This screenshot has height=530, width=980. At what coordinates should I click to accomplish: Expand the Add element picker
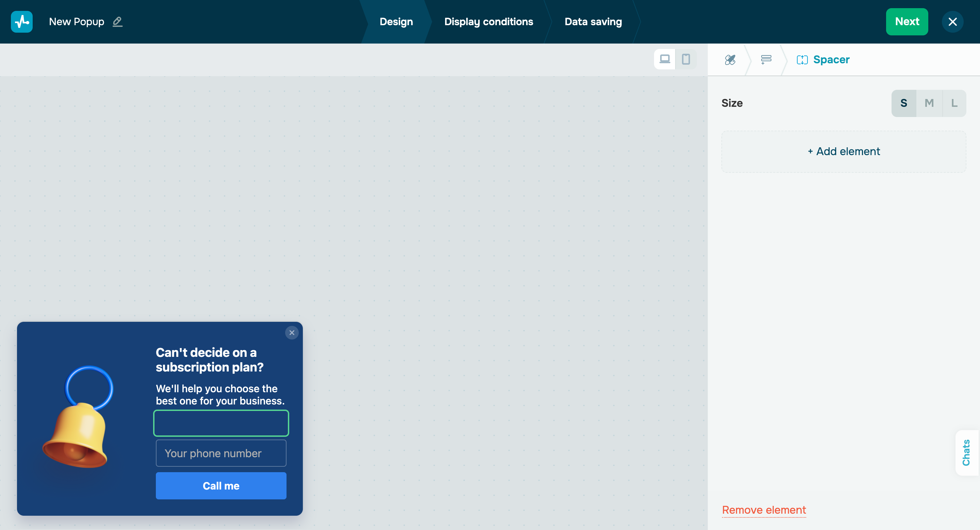pos(843,151)
